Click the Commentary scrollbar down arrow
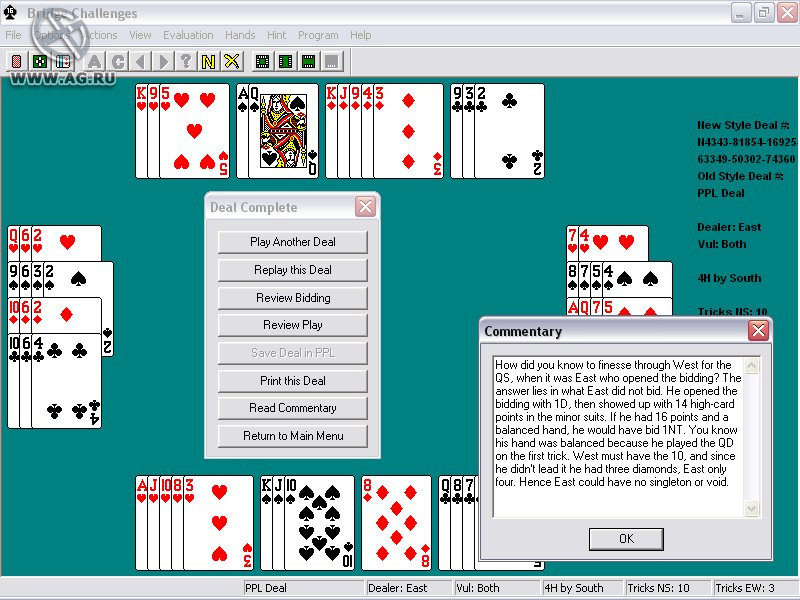 pyautogui.click(x=752, y=508)
